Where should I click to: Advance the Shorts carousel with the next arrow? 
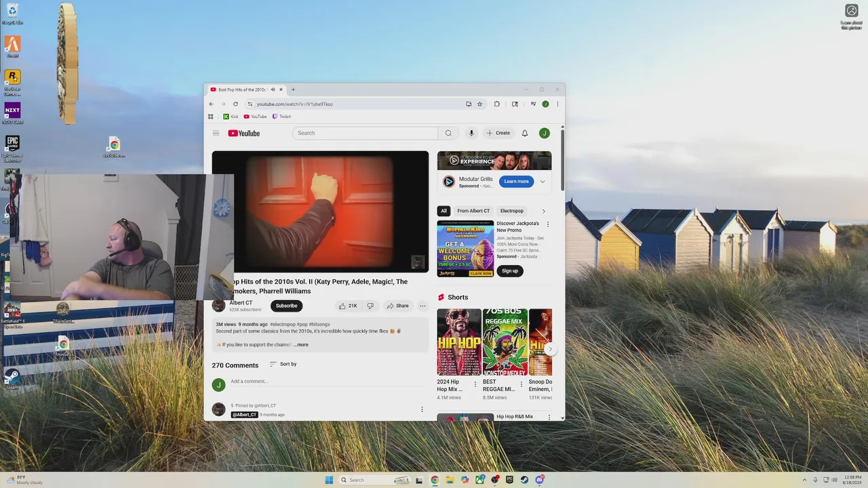click(551, 349)
